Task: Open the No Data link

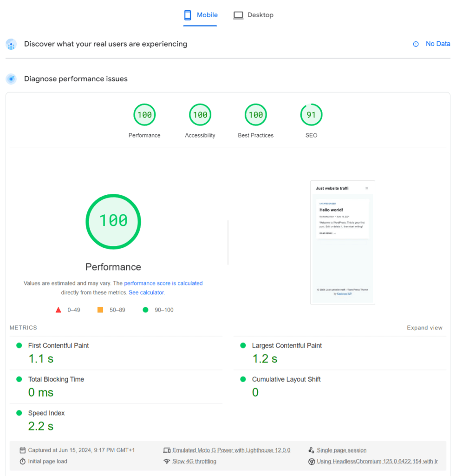Action: 437,44
